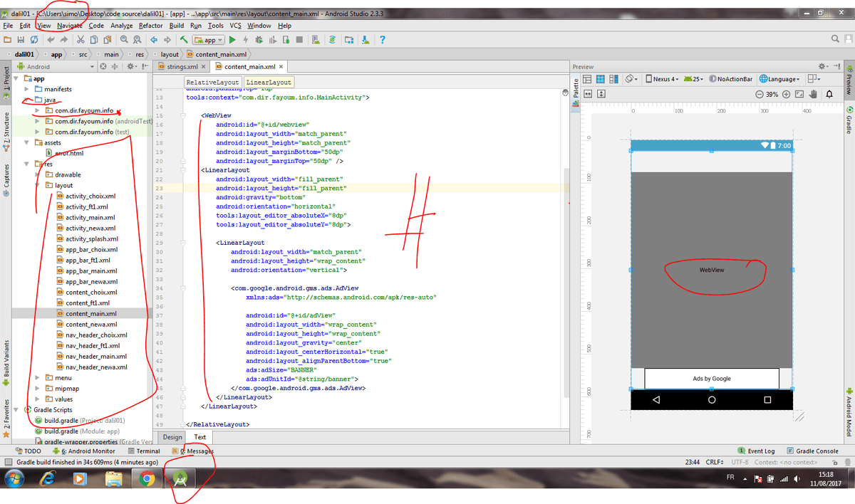Open the Nexus 4 device dropdown
Screen dimensions: 855x504
pos(661,79)
